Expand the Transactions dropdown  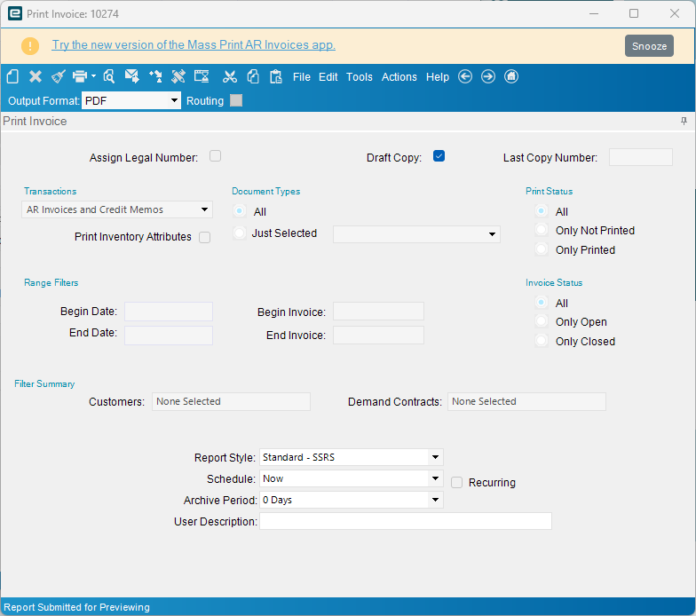[x=204, y=209]
